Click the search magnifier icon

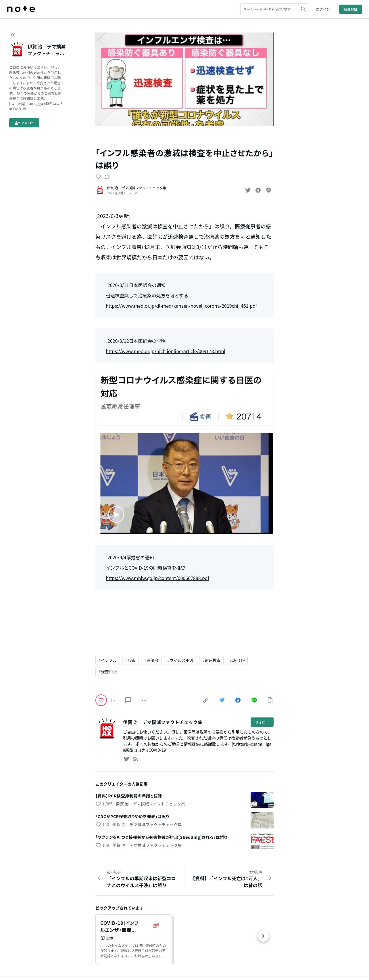(x=303, y=9)
